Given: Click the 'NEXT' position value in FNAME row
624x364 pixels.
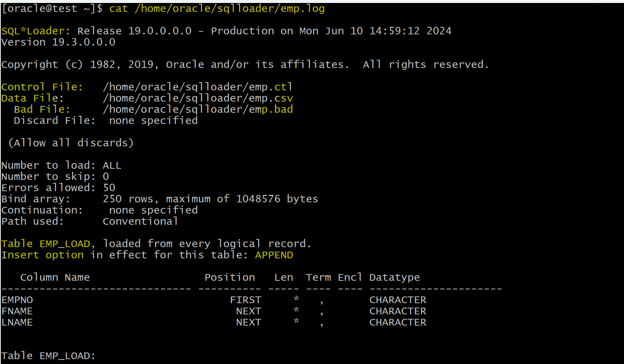Looking at the screenshot, I should click(249, 311).
